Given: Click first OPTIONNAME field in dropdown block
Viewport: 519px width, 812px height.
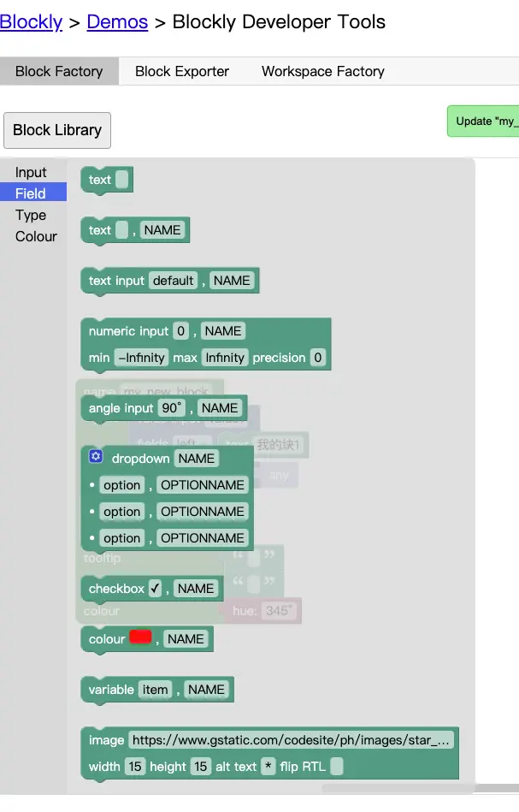Looking at the screenshot, I should tap(203, 485).
